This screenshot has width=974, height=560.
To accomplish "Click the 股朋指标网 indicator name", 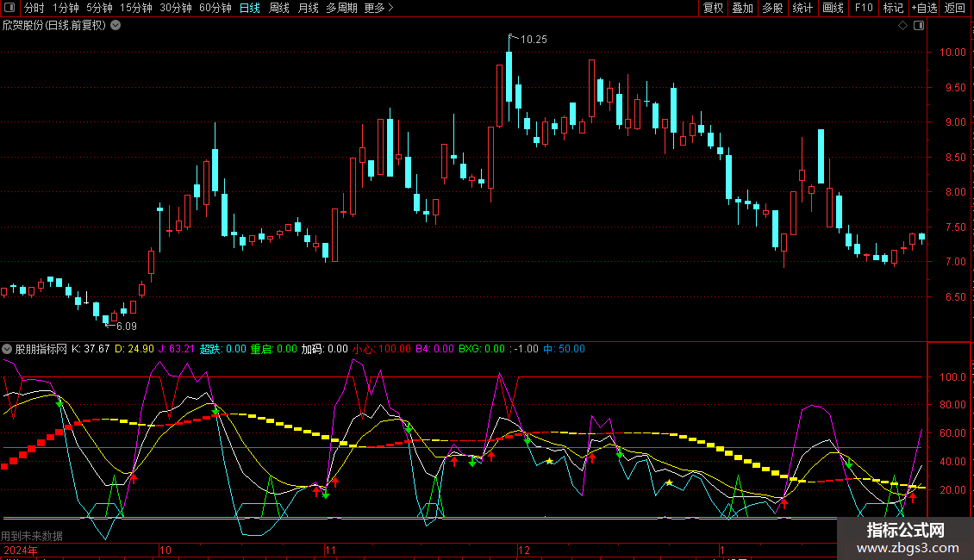I will pyautogui.click(x=41, y=349).
